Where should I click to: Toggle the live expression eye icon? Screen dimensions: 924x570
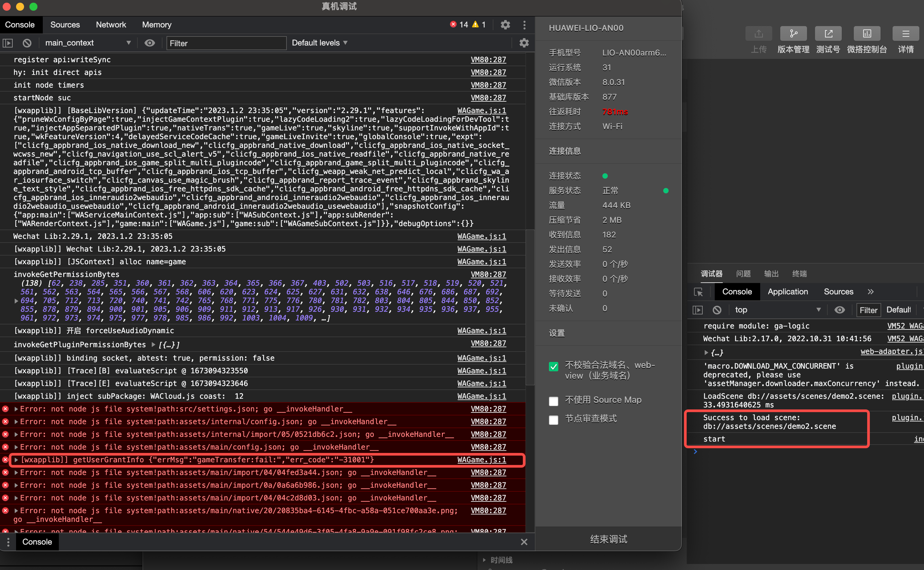click(x=149, y=43)
